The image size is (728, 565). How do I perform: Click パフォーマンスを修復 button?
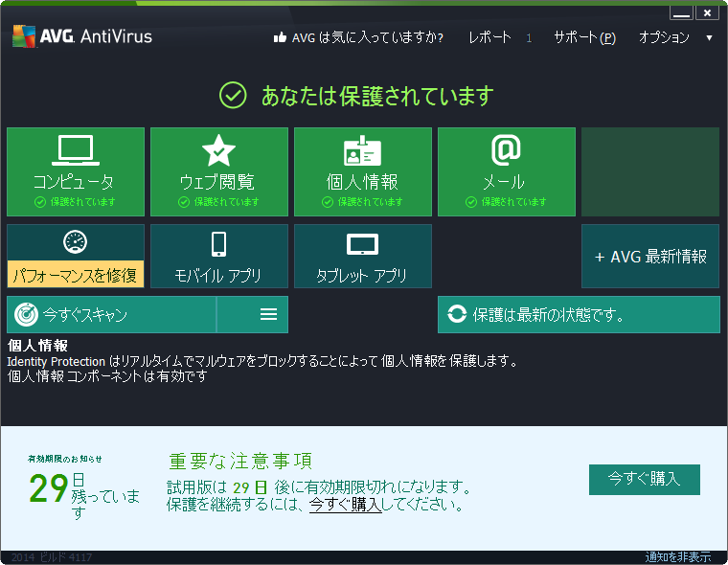(76, 275)
